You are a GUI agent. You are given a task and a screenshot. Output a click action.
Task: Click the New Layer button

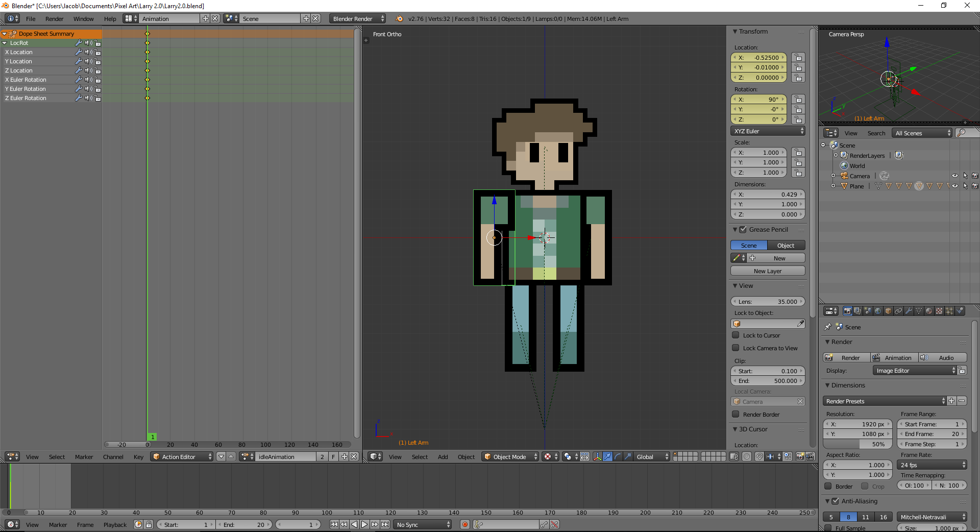point(768,271)
